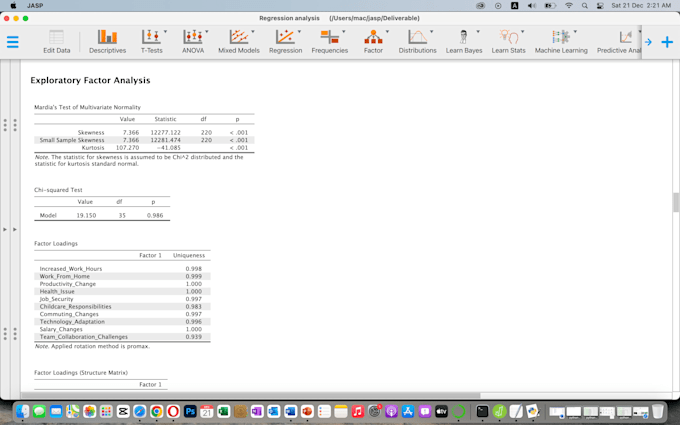Open the Machine Learning module
Screen dimensions: 680x425
561,42
